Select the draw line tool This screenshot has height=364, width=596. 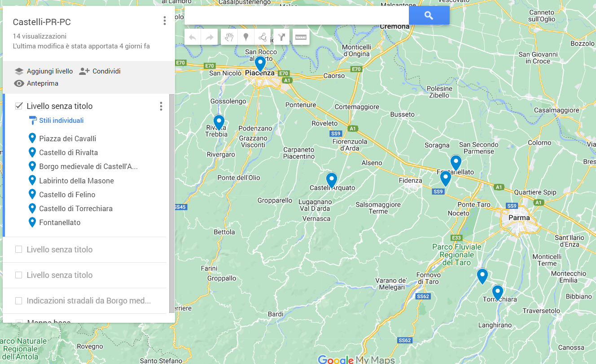[263, 37]
